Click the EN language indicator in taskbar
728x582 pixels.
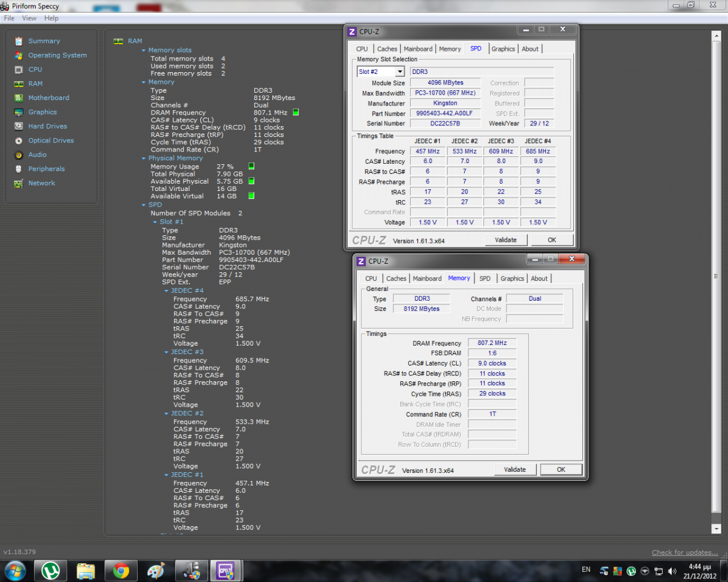tap(586, 570)
